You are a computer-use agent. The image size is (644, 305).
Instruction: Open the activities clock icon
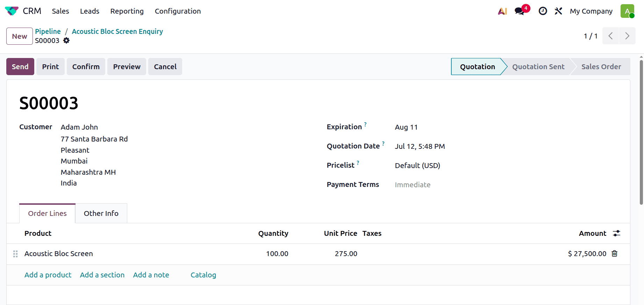(543, 11)
